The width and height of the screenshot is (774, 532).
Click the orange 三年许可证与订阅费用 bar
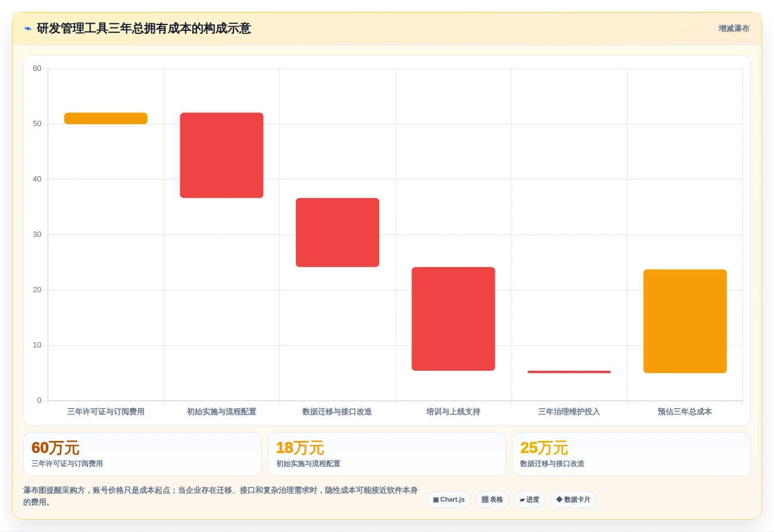click(106, 118)
